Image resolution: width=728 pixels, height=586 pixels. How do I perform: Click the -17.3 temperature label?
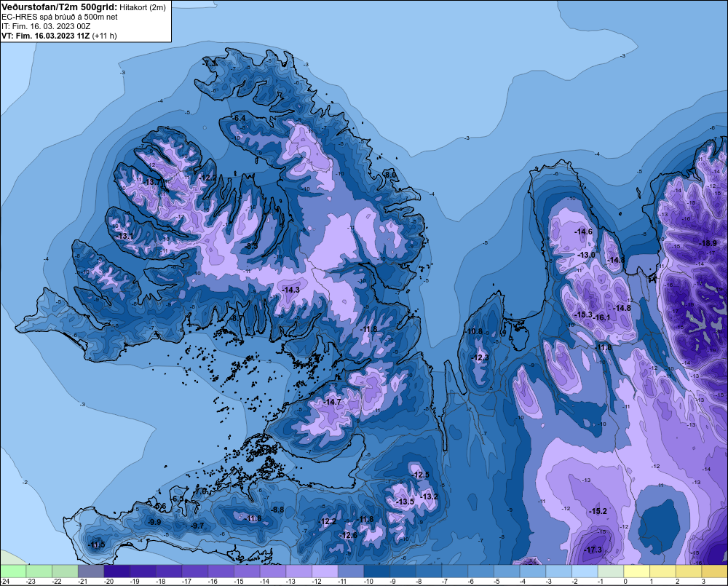pyautogui.click(x=593, y=550)
